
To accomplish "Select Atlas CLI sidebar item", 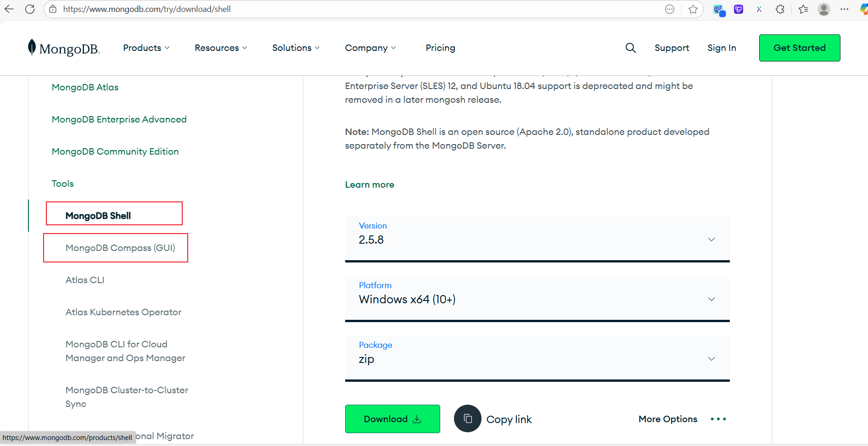I will click(x=85, y=280).
